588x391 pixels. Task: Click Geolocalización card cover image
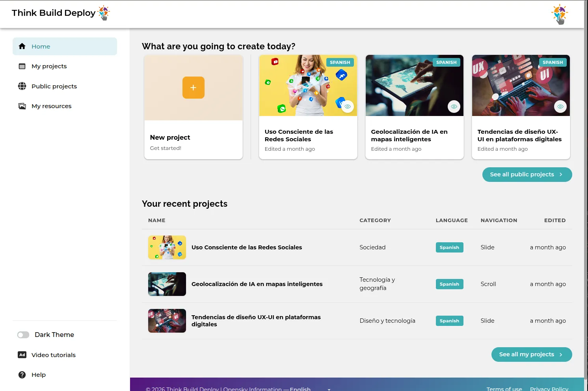pos(415,85)
